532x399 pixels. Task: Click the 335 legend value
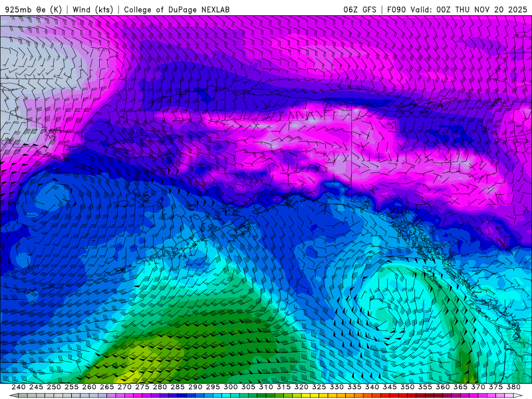pos(354,387)
